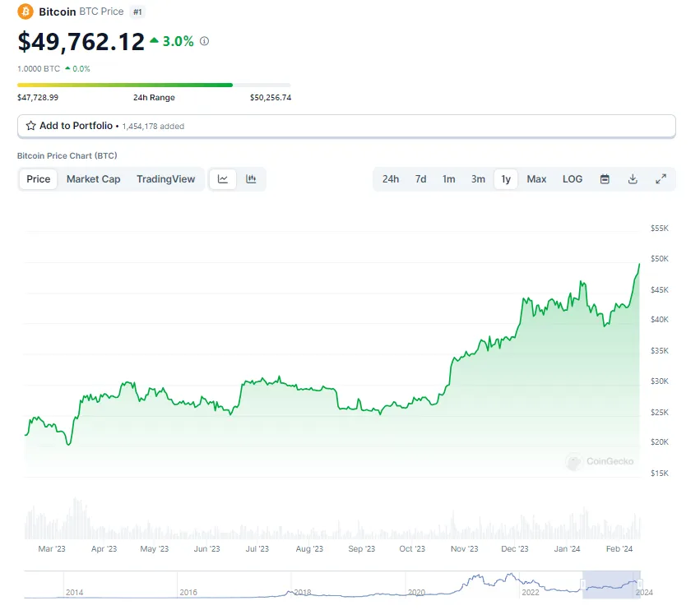Show the Max price history
The width and height of the screenshot is (700, 610).
pos(536,179)
